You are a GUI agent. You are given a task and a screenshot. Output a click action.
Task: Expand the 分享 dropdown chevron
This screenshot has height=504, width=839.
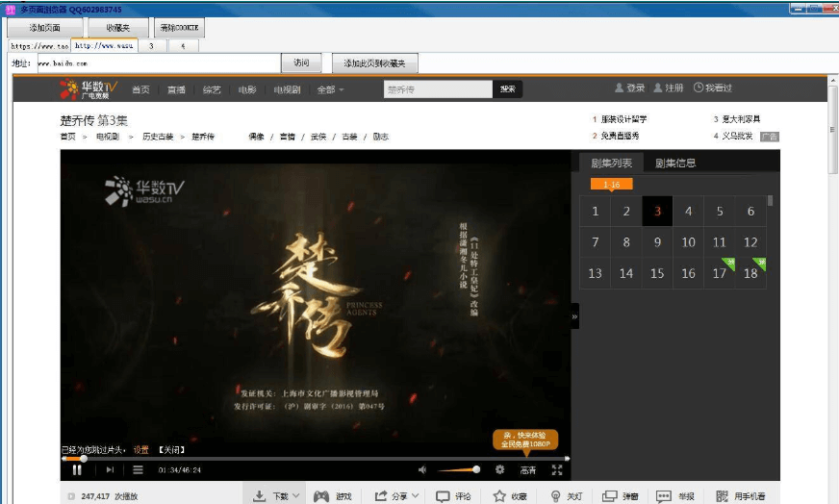[x=416, y=496]
